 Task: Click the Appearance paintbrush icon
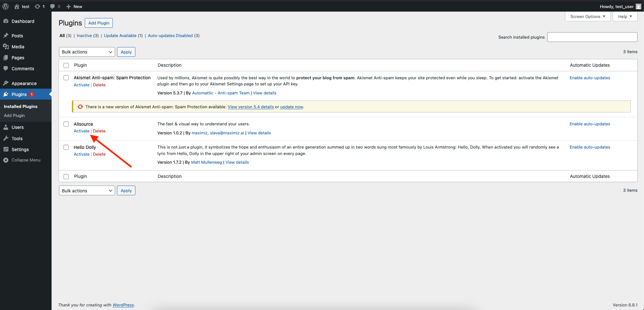tap(6, 83)
